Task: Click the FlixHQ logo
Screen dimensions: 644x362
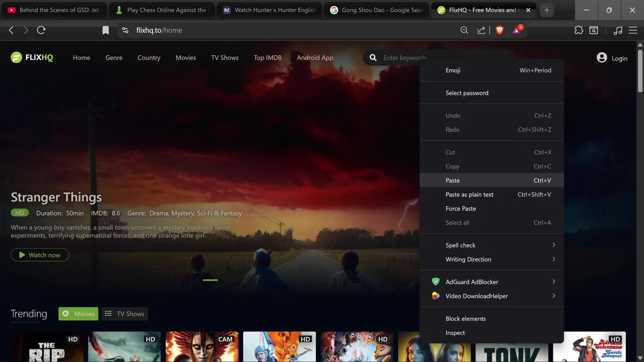Action: coord(32,57)
